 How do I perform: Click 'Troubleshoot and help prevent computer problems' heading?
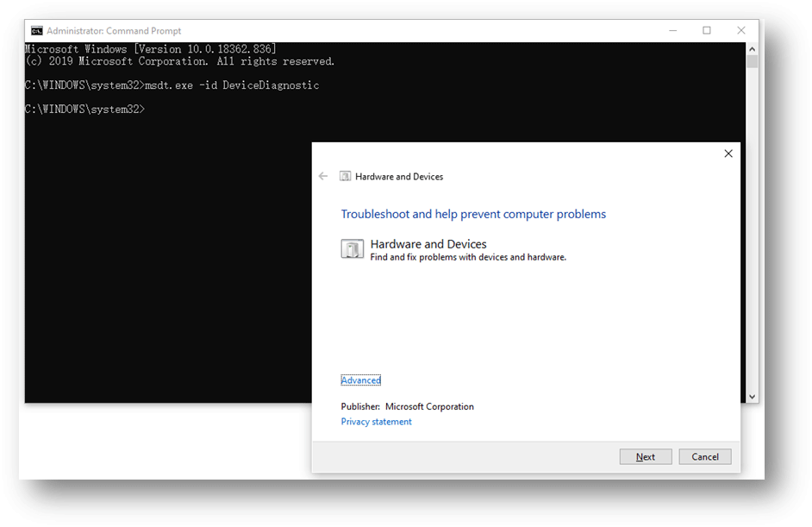pyautogui.click(x=473, y=214)
